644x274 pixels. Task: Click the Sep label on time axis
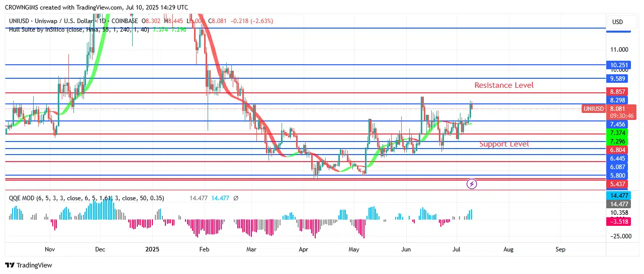(560, 249)
